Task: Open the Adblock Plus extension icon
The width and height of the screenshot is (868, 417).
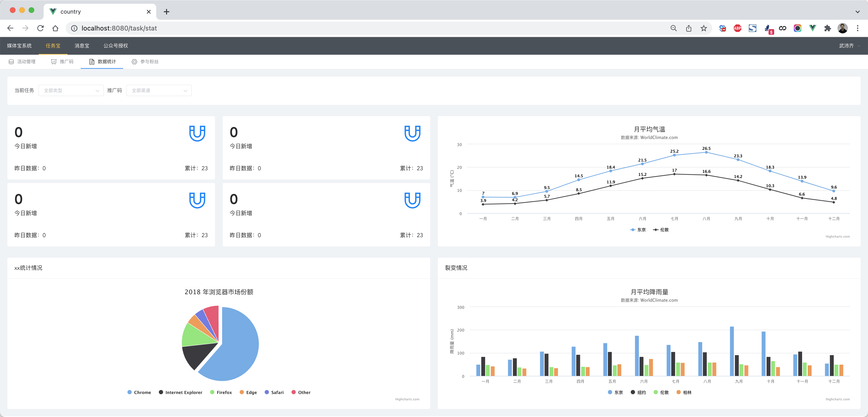Action: pos(738,28)
